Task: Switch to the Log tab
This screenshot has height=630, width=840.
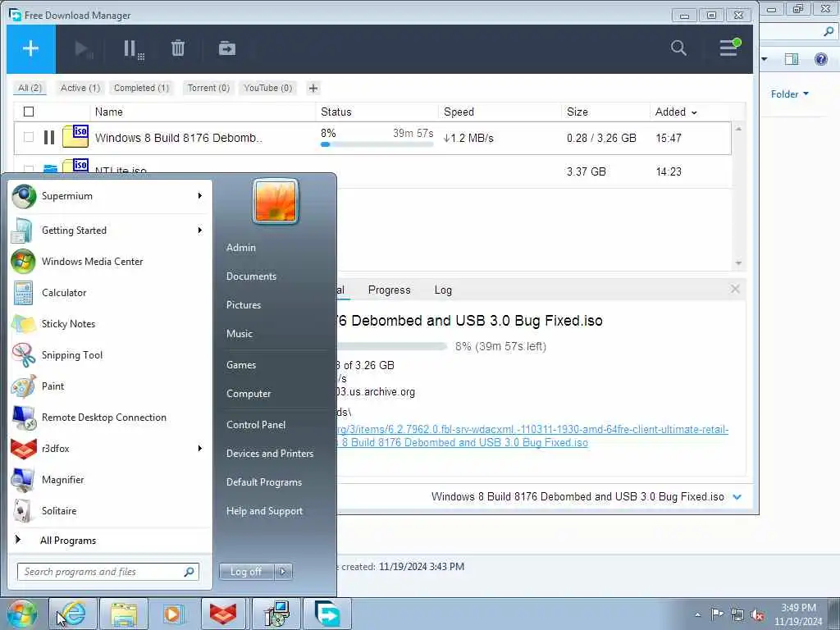Action: 443,290
